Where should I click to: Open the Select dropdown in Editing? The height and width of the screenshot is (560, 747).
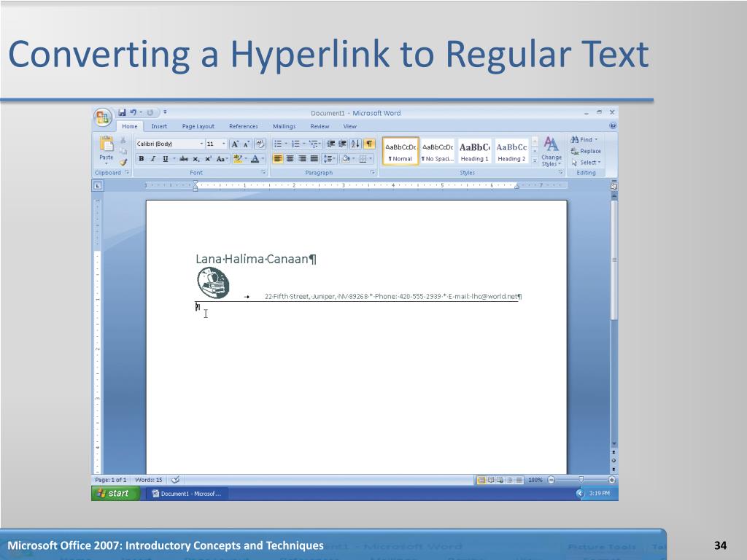(587, 163)
